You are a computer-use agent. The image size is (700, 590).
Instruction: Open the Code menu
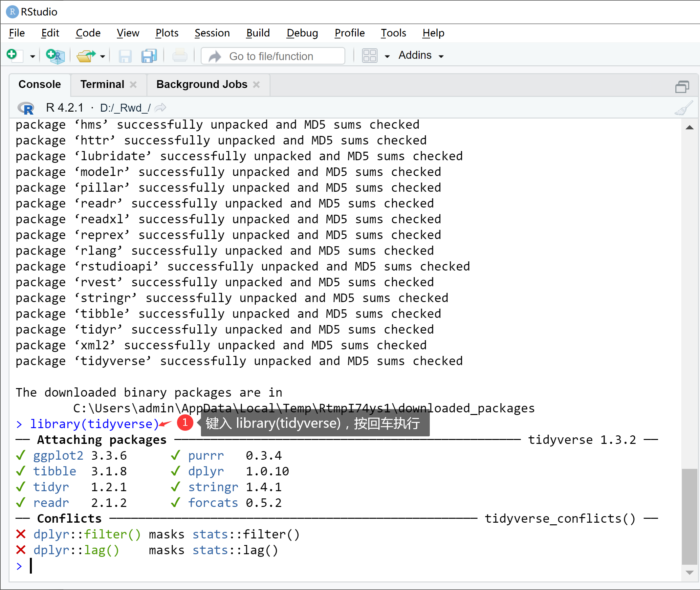[x=88, y=33]
